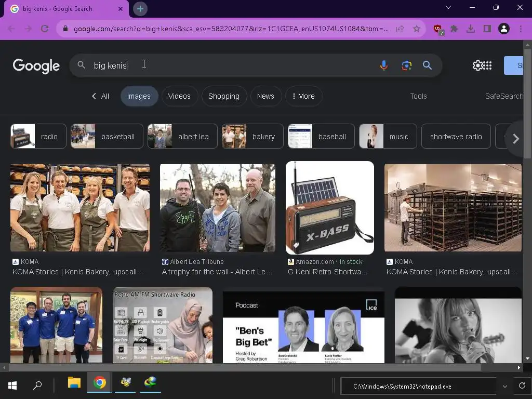Filter images by albert lea chip
The width and height of the screenshot is (532, 399).
tap(182, 137)
